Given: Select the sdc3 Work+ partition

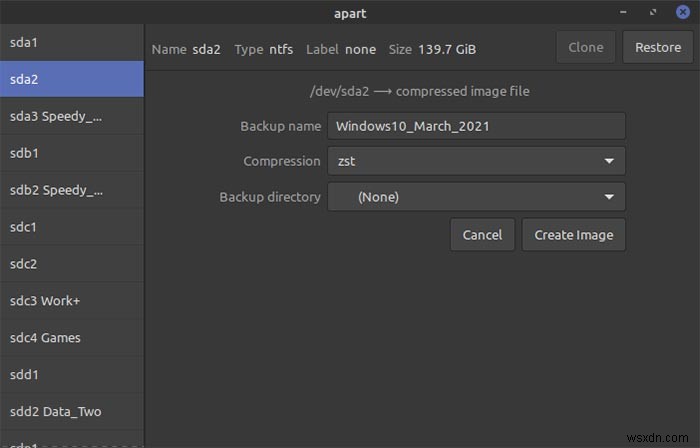Looking at the screenshot, I should coord(72,301).
